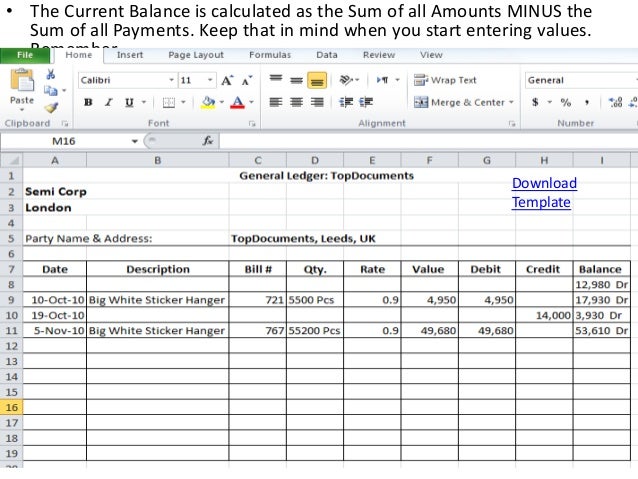The width and height of the screenshot is (638, 479).
Task: Toggle Italic formatting
Action: (x=108, y=102)
